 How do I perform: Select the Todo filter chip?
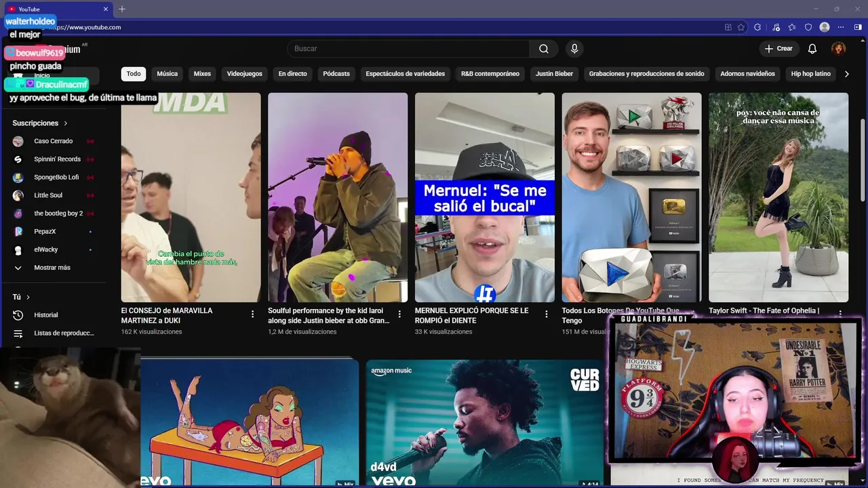134,74
